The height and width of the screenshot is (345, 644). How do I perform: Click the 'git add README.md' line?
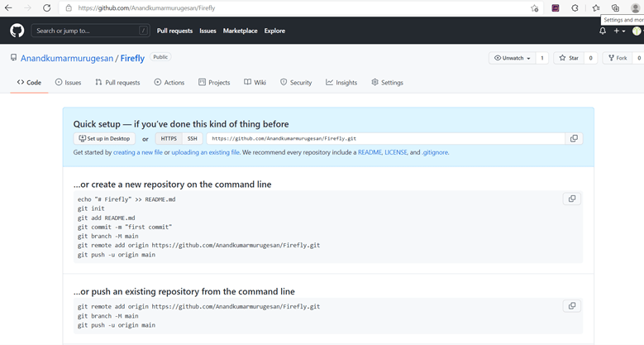tap(107, 218)
